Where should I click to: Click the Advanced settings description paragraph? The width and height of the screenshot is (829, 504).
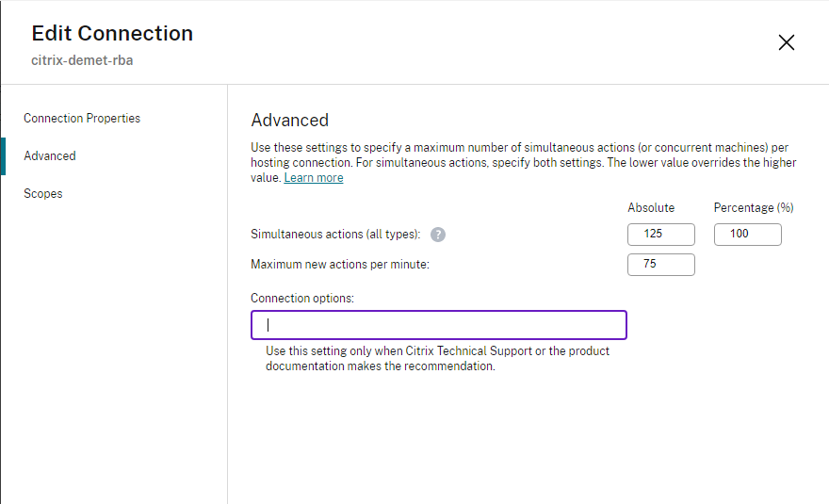pos(523,162)
